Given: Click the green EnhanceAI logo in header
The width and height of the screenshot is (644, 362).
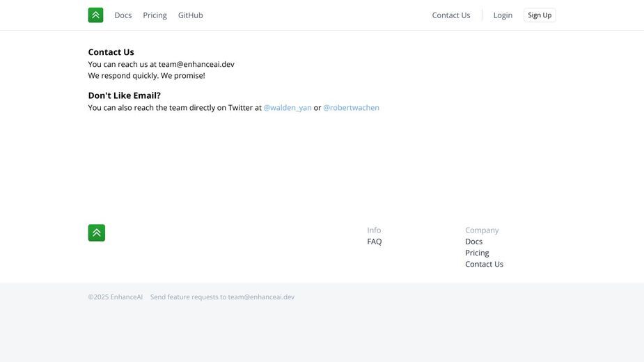Looking at the screenshot, I should click(x=95, y=15).
